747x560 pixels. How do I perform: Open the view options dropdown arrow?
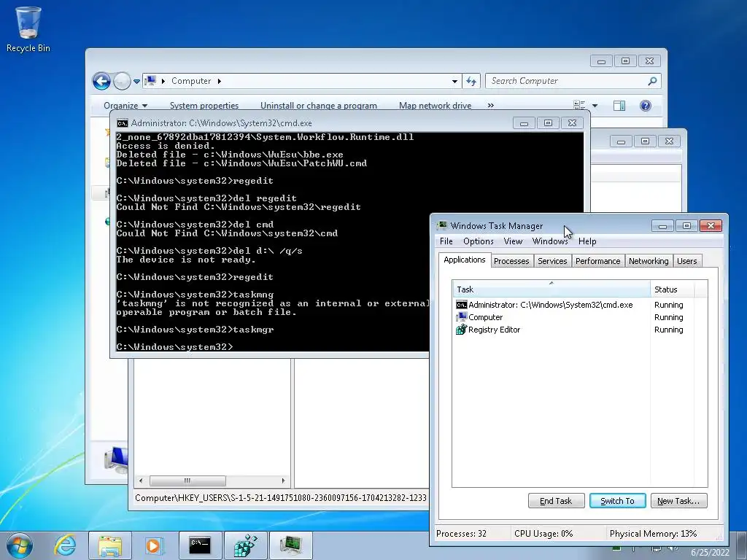(595, 105)
